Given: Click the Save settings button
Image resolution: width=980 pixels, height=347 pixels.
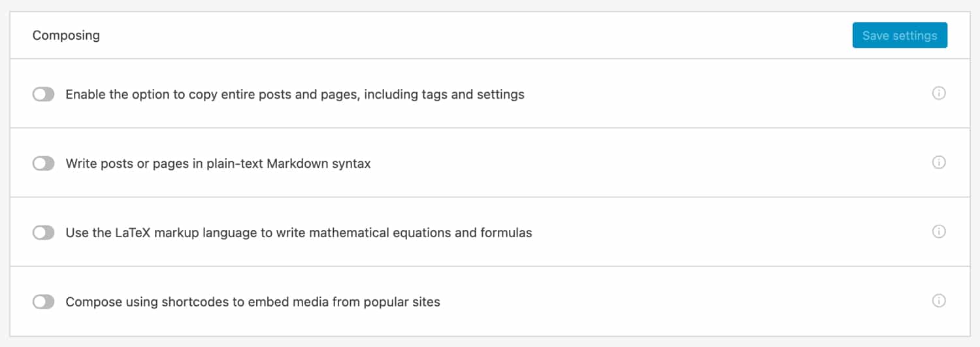Looking at the screenshot, I should tap(900, 35).
